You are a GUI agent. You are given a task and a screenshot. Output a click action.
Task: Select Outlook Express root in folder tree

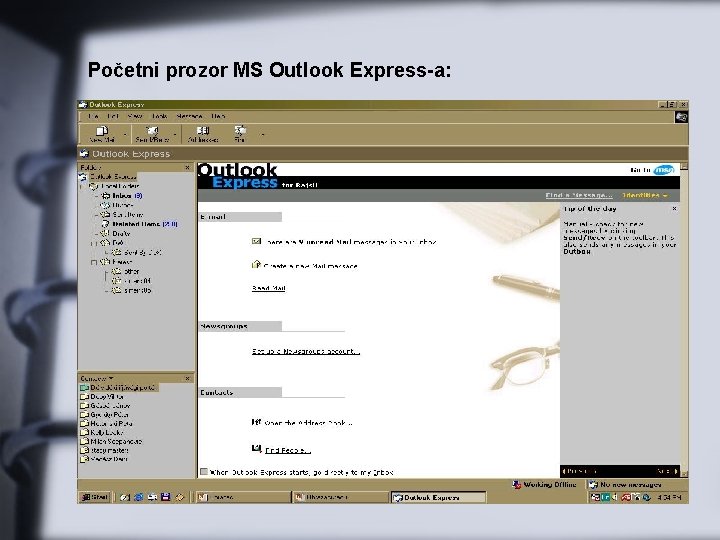(113, 177)
